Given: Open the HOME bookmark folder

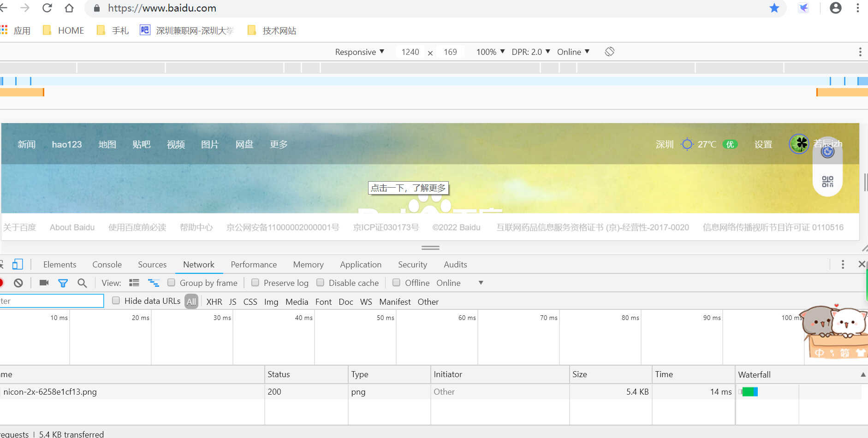Looking at the screenshot, I should tap(64, 30).
